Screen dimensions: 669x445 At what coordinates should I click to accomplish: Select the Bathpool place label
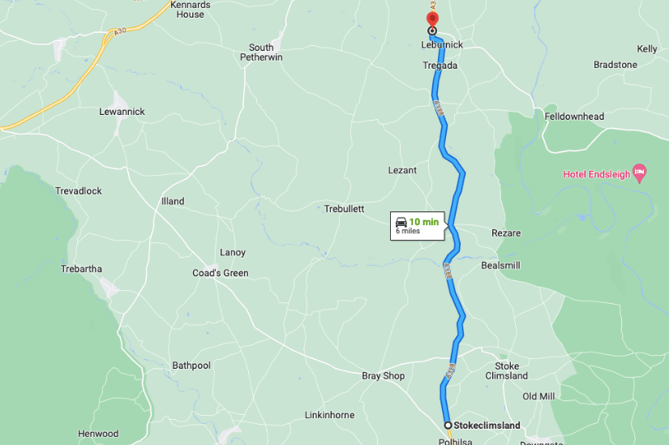coord(191,366)
